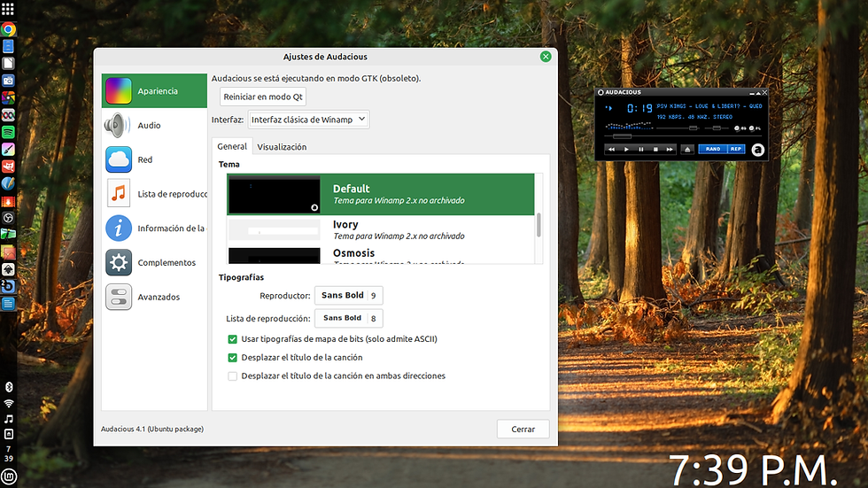
Task: Click the Bluetooth tray icon
Action: click(x=8, y=387)
